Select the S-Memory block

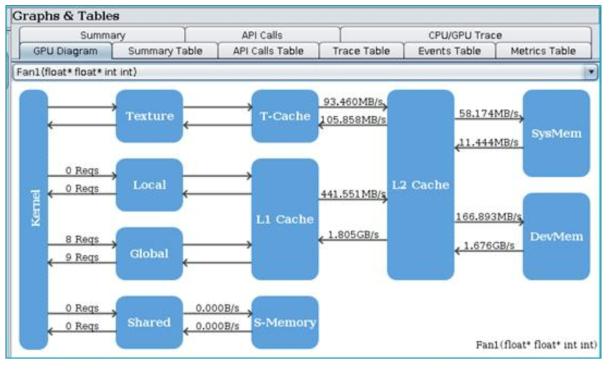pyautogui.click(x=285, y=323)
